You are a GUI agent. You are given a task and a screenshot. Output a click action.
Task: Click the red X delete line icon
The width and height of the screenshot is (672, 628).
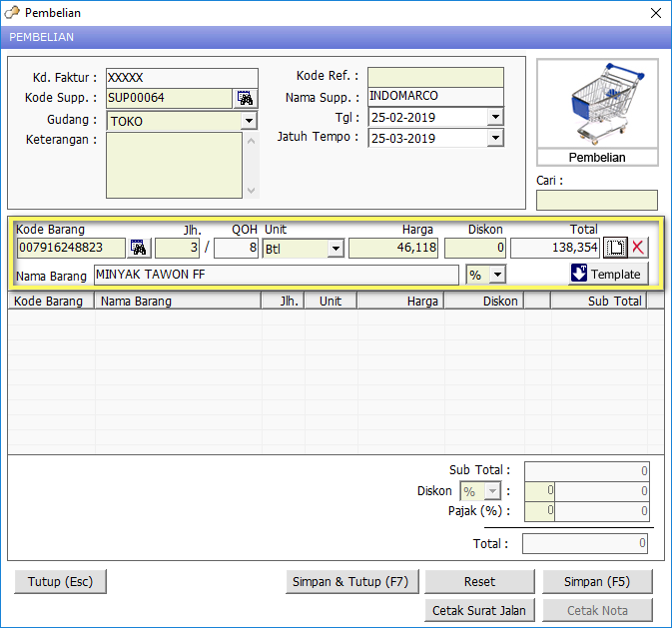click(x=638, y=249)
